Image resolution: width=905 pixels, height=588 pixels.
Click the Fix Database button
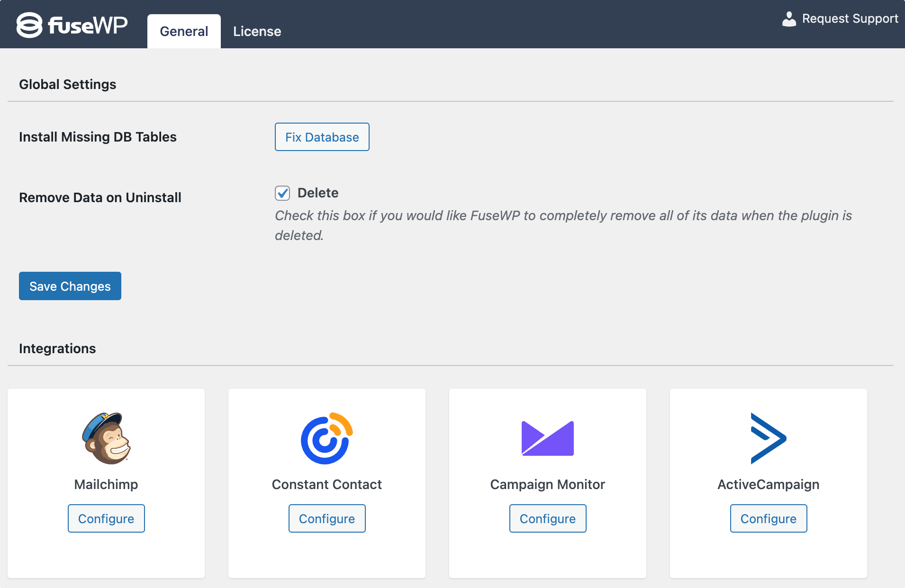tap(322, 137)
